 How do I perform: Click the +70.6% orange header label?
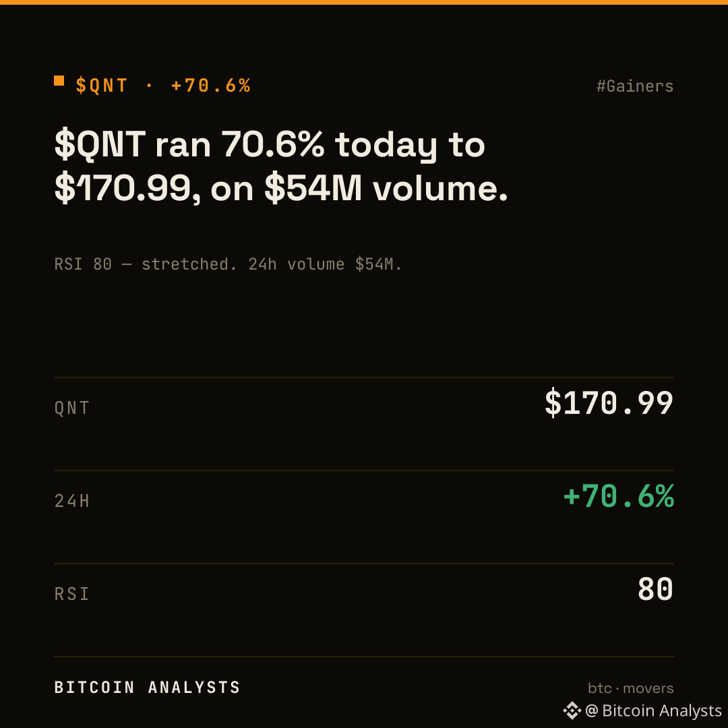click(211, 86)
